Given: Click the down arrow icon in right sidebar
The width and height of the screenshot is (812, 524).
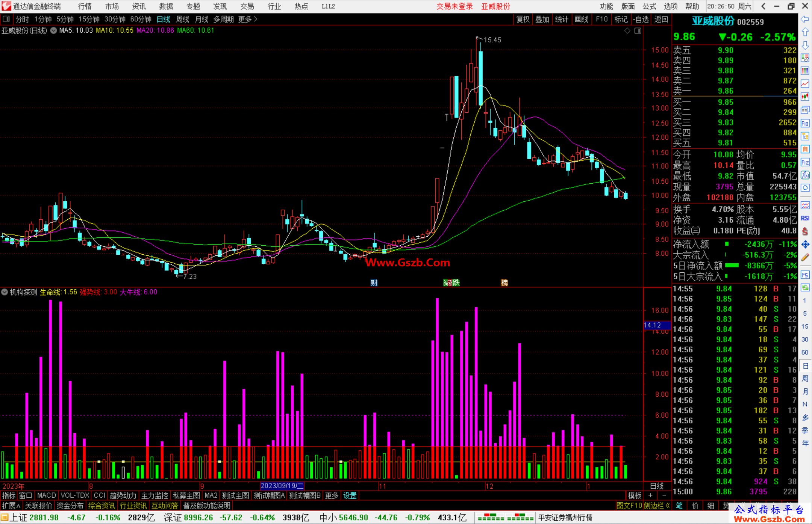Looking at the screenshot, I should point(805,45).
